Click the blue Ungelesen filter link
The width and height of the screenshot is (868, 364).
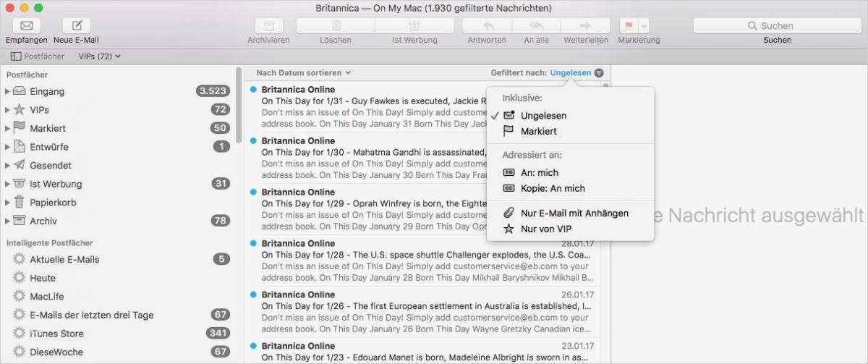[570, 72]
